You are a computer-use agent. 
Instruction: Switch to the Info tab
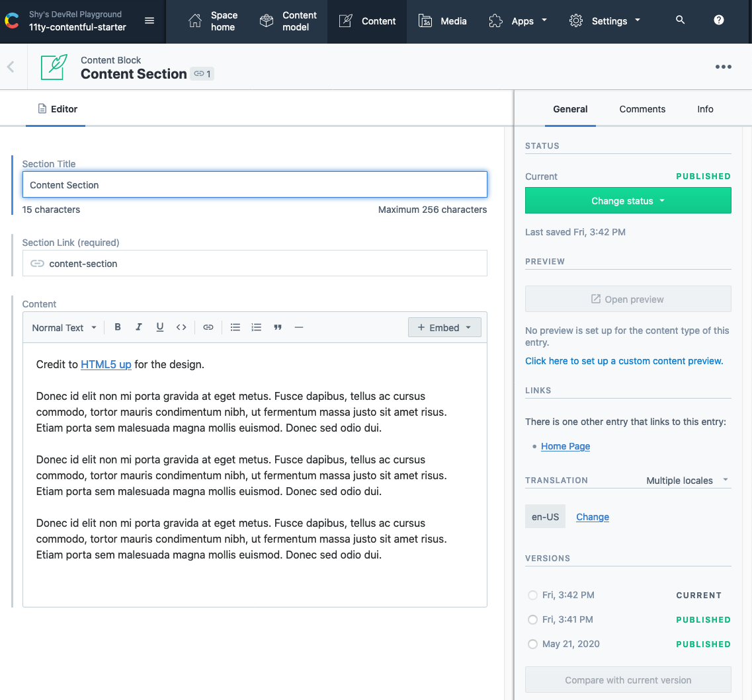(705, 109)
